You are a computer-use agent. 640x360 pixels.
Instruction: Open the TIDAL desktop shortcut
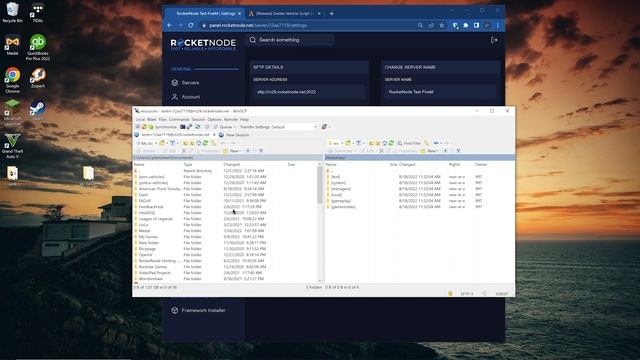tap(38, 12)
